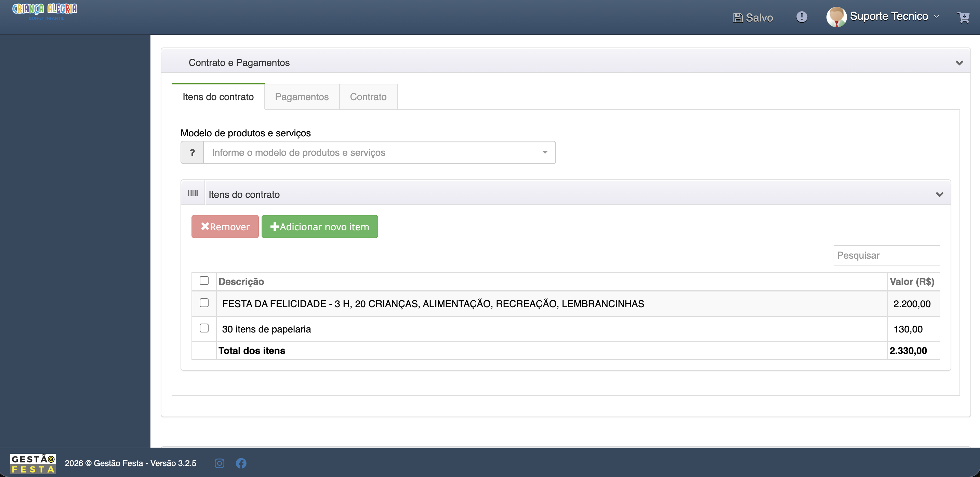This screenshot has width=980, height=477.
Task: Switch to the Contrato tab
Action: 368,97
